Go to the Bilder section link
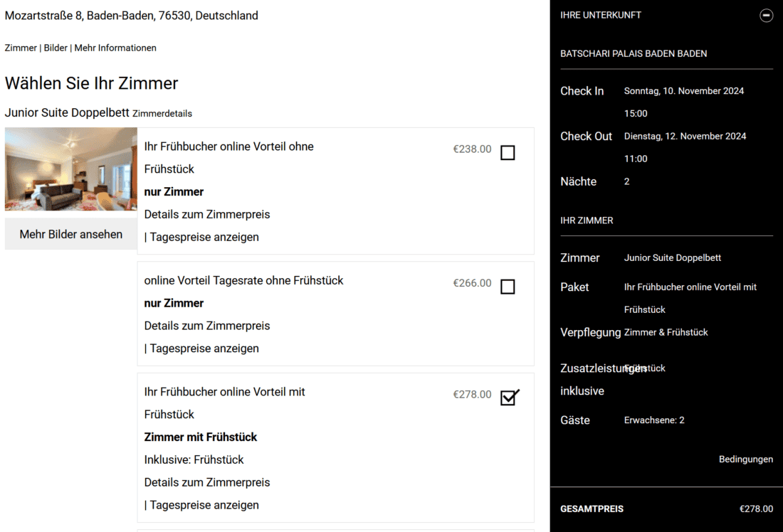This screenshot has height=532, width=783. tap(56, 48)
